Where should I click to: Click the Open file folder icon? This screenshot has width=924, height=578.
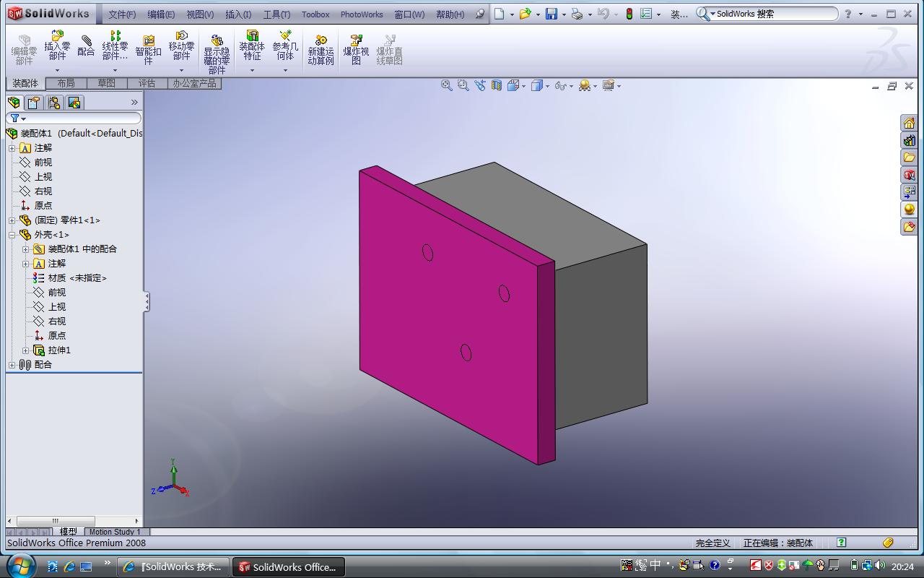click(525, 14)
